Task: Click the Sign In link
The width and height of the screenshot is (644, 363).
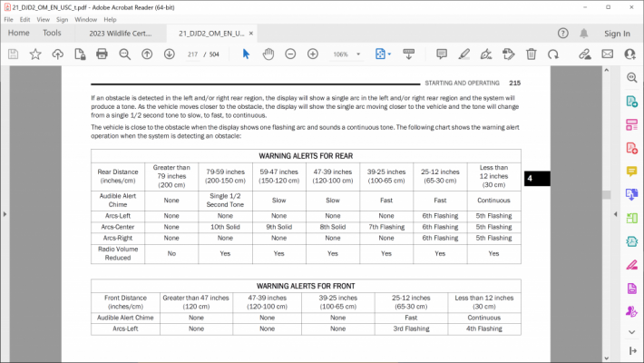Action: pos(617,34)
